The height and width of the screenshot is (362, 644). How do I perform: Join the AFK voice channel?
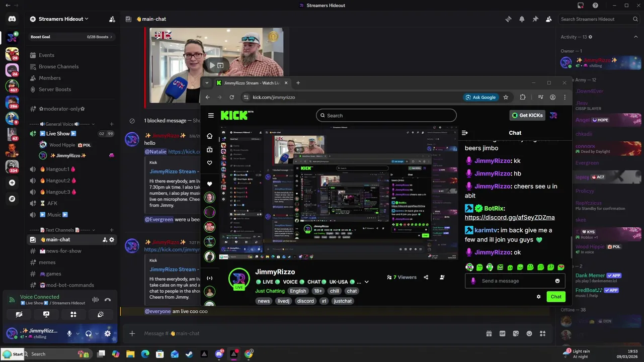(71, 203)
